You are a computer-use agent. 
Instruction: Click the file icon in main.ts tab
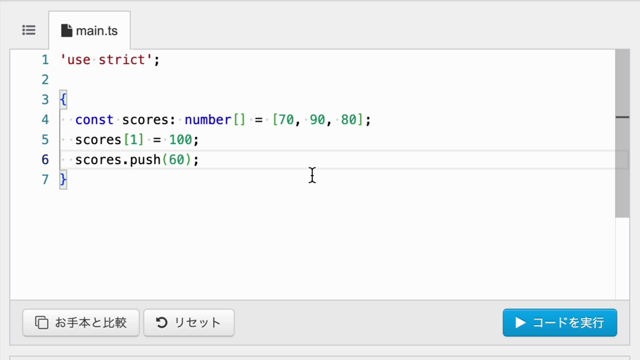click(67, 31)
